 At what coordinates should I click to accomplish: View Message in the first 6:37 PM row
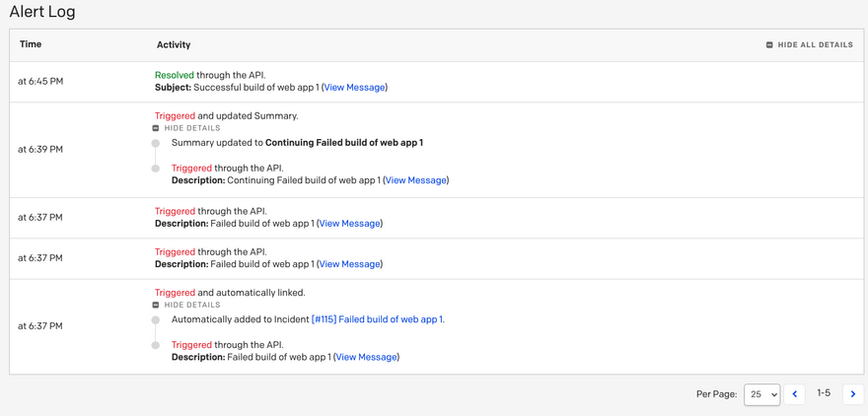[350, 224]
